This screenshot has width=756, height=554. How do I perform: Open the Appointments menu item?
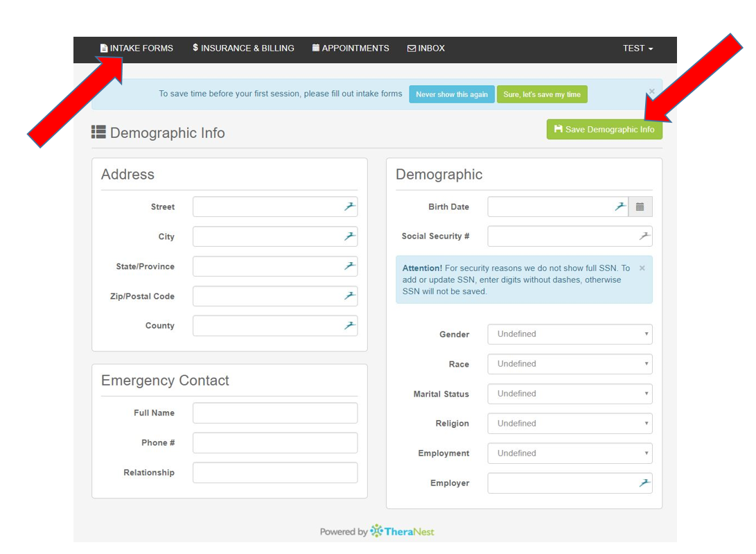coord(351,49)
